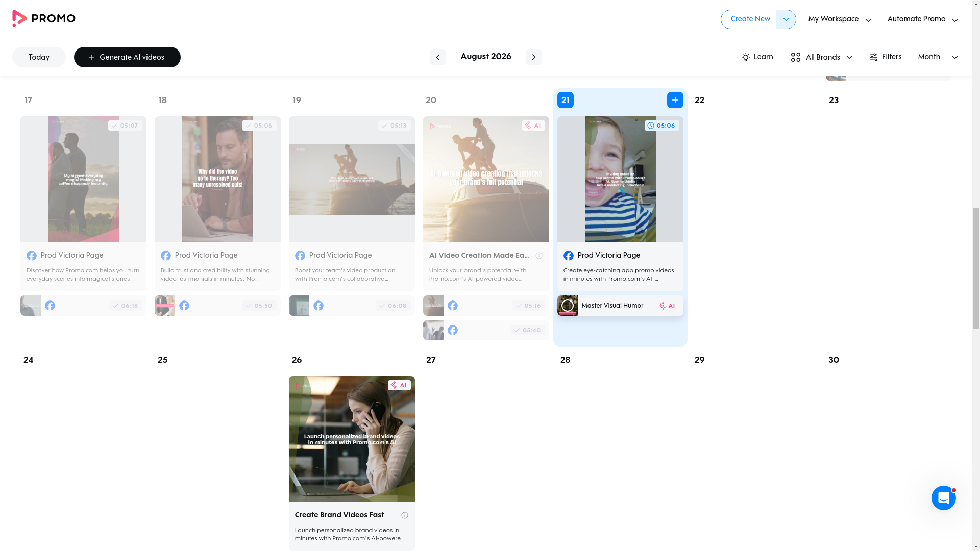Open the boat video thumbnail on the 19th
Viewport: 980px width, 551px height.
click(352, 179)
